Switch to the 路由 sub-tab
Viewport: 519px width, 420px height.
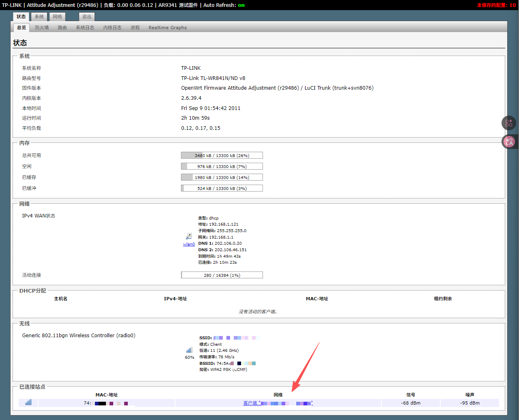click(x=62, y=28)
